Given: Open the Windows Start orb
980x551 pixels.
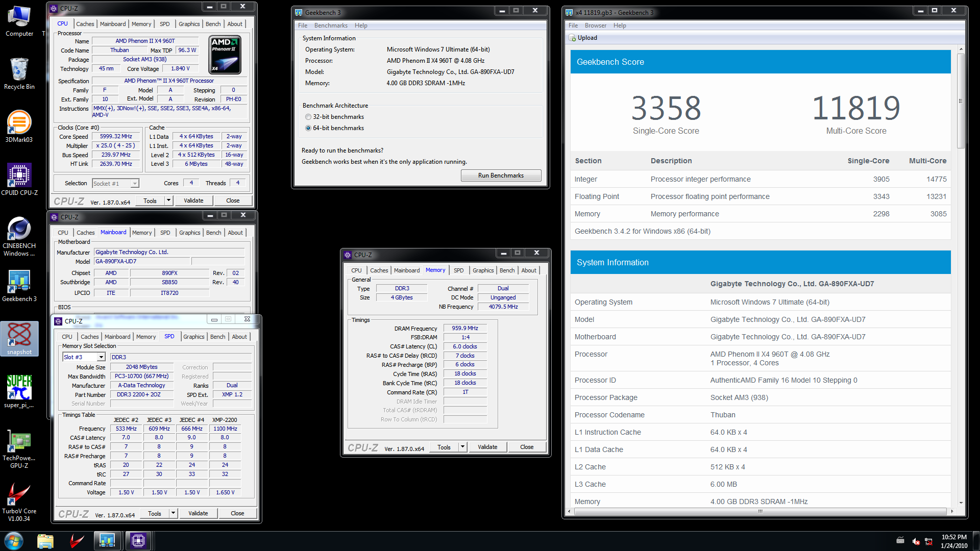Looking at the screenshot, I should pos(14,541).
